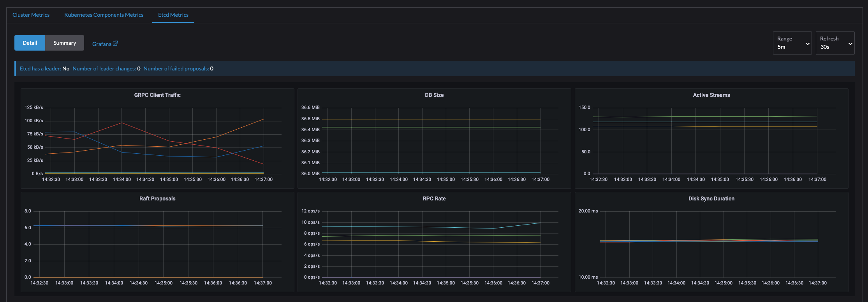Switch to Kubernetes Components Metrics tab
The image size is (868, 302).
[104, 15]
